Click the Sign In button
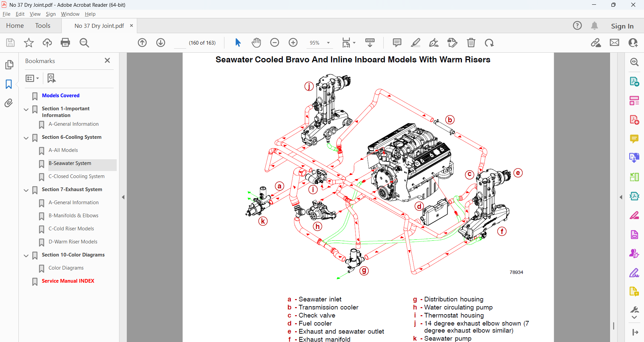The height and width of the screenshot is (342, 644). click(x=622, y=26)
